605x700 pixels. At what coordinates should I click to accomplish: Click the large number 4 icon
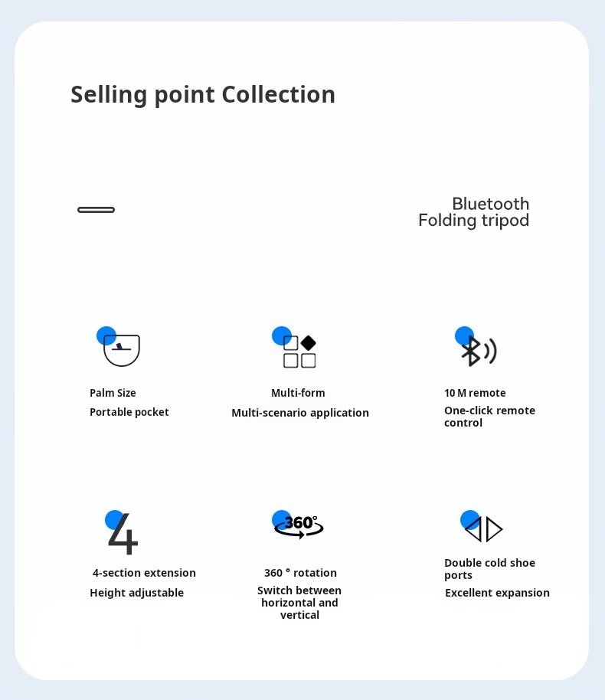[123, 534]
